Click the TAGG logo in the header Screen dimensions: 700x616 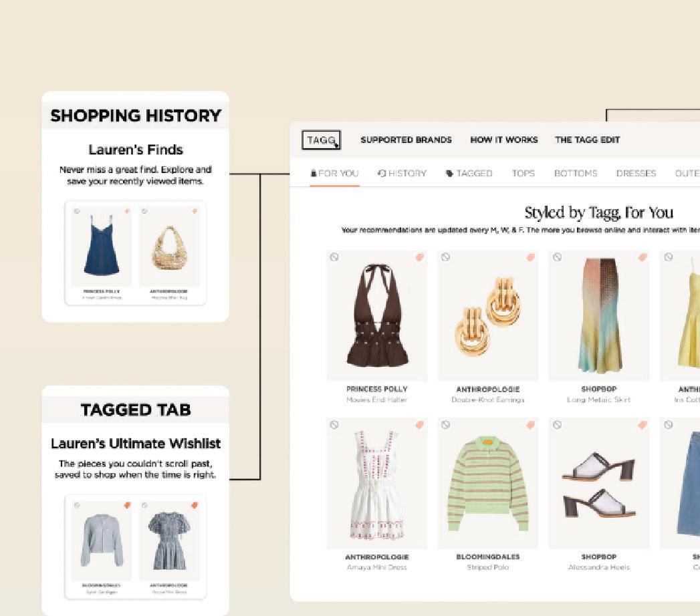pos(321,140)
